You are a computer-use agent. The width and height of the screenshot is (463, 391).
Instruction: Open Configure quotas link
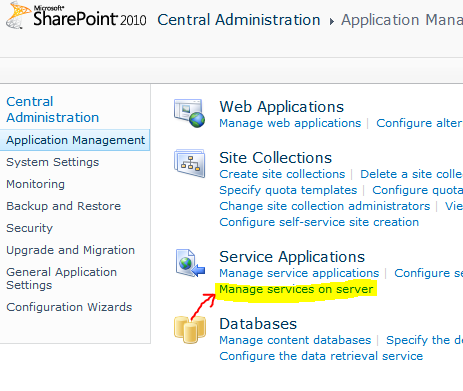pyautogui.click(x=417, y=190)
